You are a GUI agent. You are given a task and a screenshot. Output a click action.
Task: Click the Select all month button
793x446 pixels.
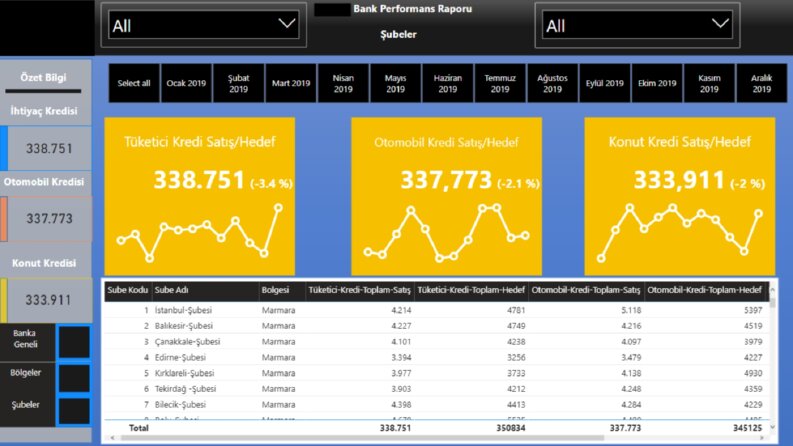click(134, 83)
